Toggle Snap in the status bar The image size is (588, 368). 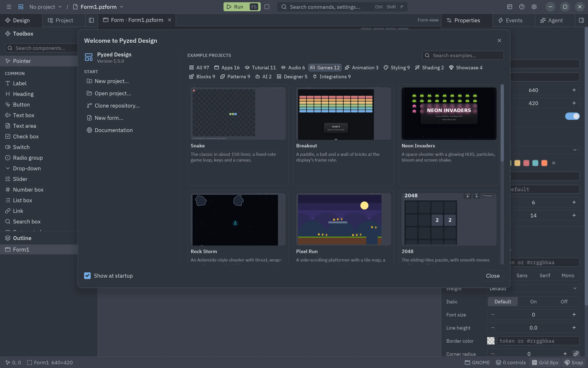pos(574,362)
